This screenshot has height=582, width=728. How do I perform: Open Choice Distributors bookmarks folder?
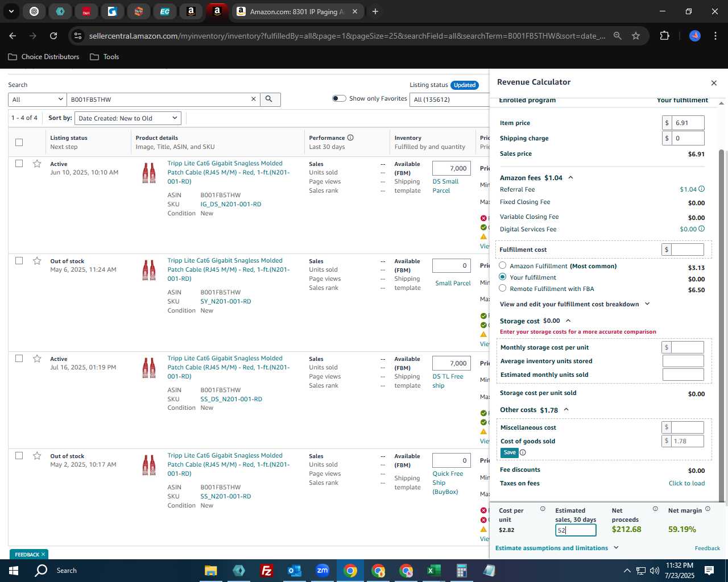[x=44, y=57]
